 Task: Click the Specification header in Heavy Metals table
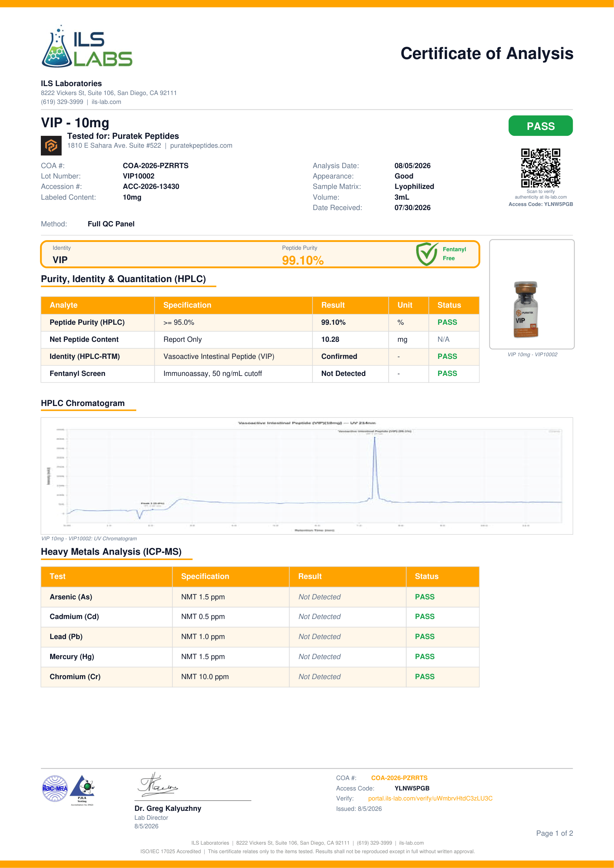pyautogui.click(x=205, y=576)
